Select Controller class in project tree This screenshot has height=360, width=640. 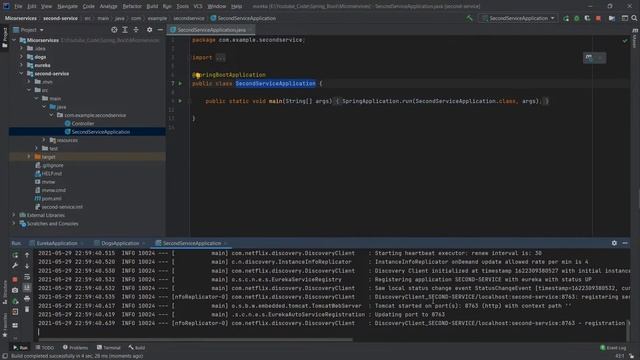82,123
